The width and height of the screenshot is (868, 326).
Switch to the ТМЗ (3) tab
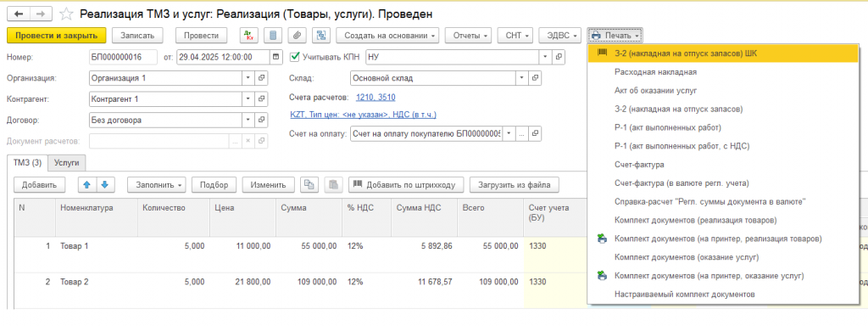pos(28,163)
